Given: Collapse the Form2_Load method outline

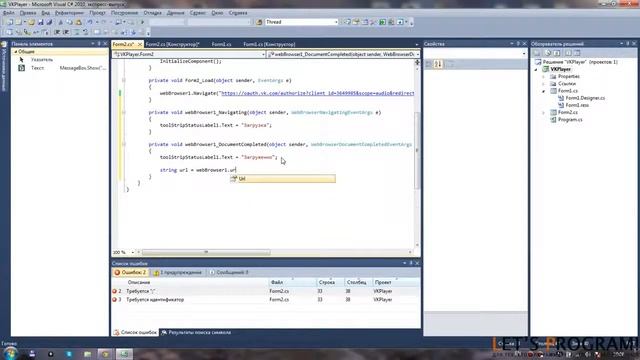Looking at the screenshot, I should coord(124,80).
